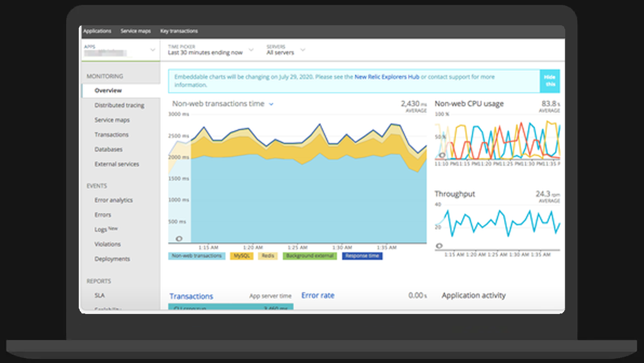Toggle Non-web transactions legend series
This screenshot has width=644, height=363.
tap(197, 256)
